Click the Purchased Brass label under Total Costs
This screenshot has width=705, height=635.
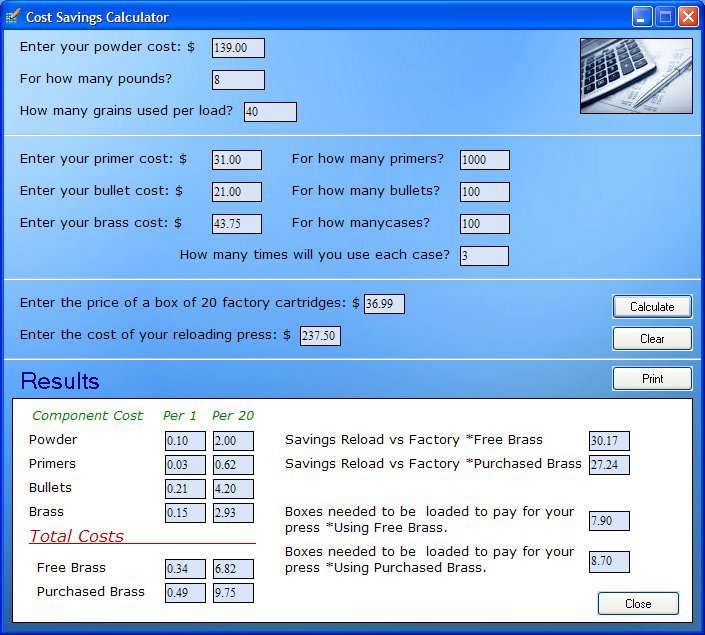click(x=91, y=591)
